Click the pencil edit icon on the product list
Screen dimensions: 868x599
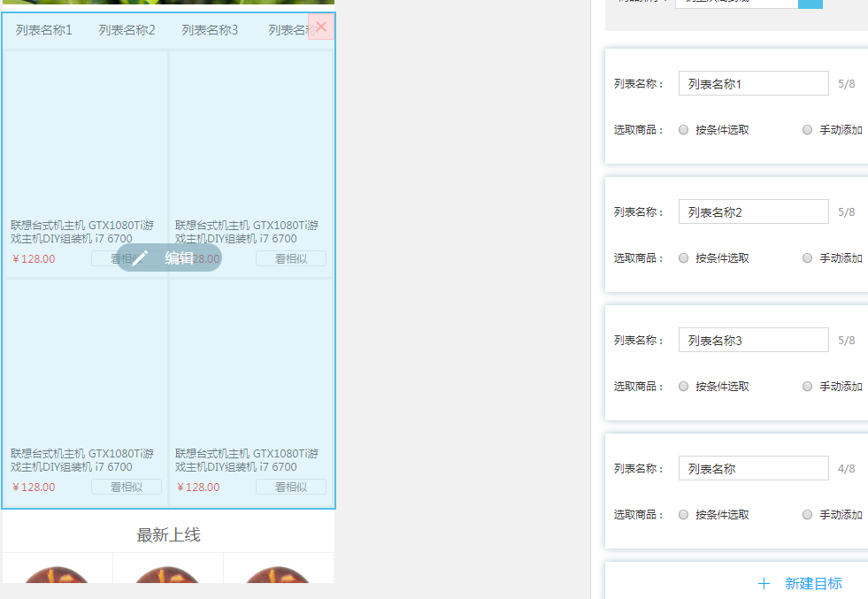140,257
